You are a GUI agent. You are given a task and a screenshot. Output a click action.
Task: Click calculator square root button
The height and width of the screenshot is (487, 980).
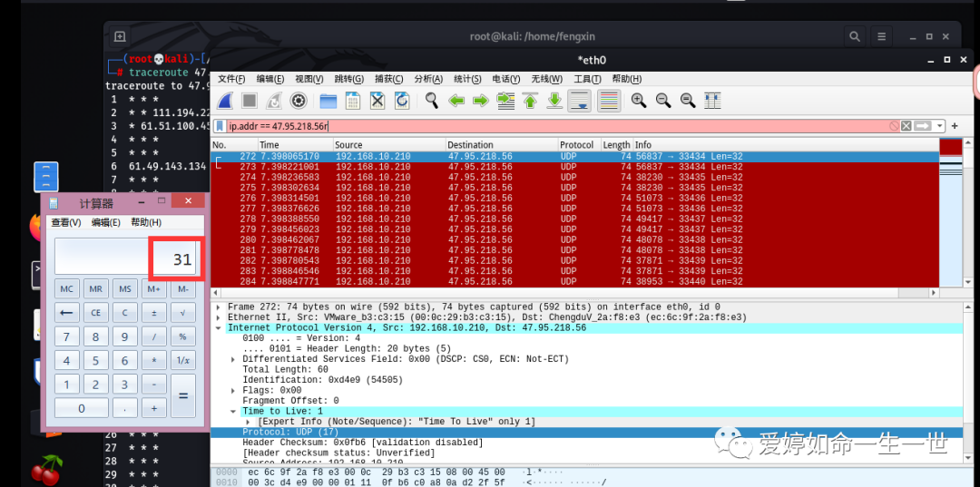(182, 313)
